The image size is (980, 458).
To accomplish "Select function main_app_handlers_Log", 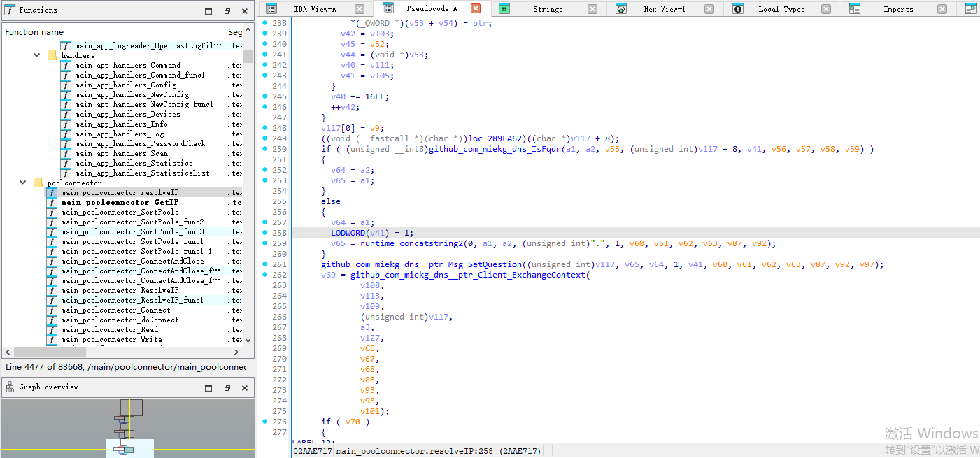I will pos(119,134).
